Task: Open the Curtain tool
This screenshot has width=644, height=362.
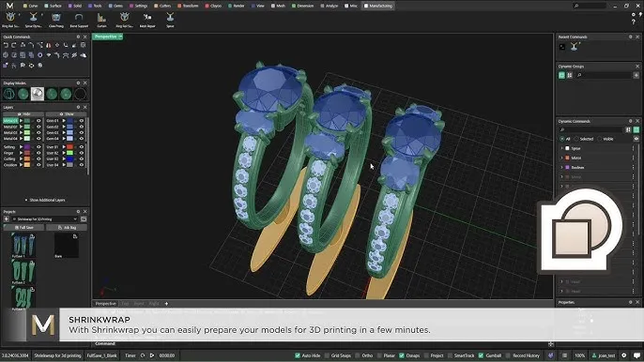Action: (101, 20)
